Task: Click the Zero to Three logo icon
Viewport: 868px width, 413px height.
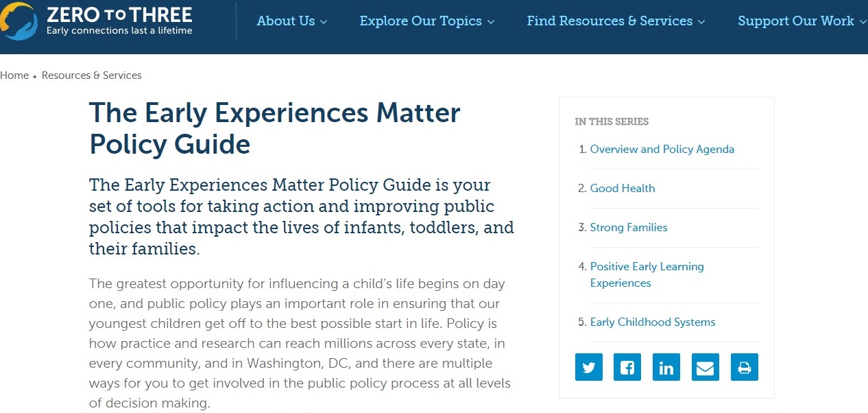Action: [19, 21]
